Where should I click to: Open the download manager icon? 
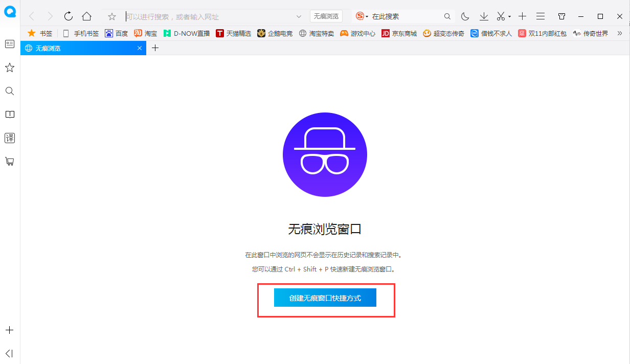point(483,16)
